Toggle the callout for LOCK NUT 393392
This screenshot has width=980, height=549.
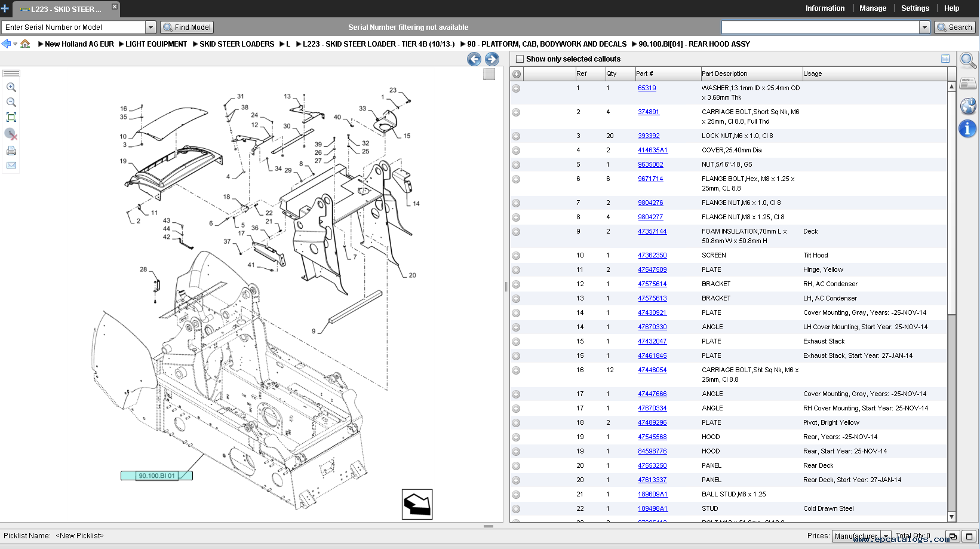tap(516, 136)
